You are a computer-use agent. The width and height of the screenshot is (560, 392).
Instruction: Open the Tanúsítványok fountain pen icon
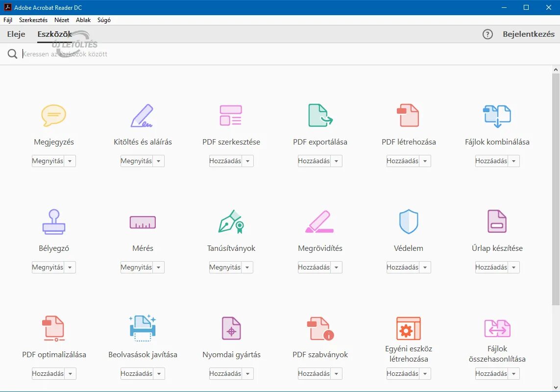tap(231, 221)
